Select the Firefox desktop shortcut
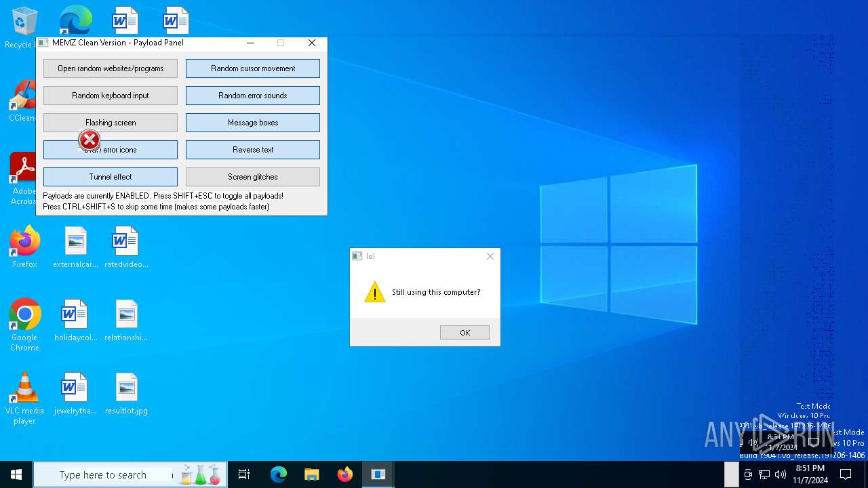Image resolution: width=868 pixels, height=488 pixels. [x=25, y=247]
